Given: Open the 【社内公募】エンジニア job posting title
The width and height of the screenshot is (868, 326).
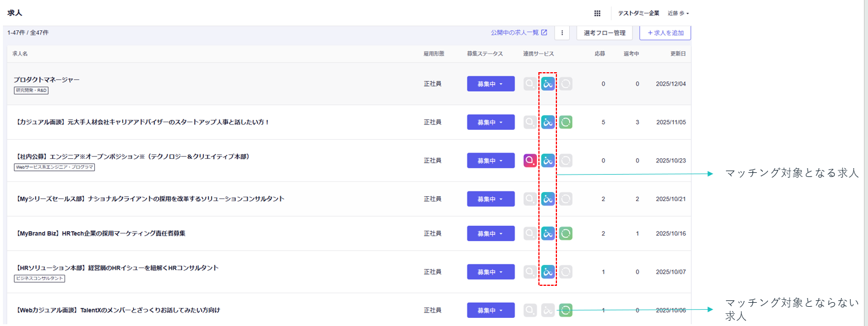Looking at the screenshot, I should click(132, 157).
